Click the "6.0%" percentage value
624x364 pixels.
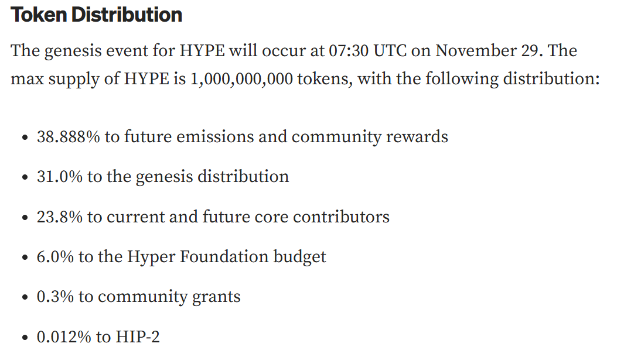point(54,257)
